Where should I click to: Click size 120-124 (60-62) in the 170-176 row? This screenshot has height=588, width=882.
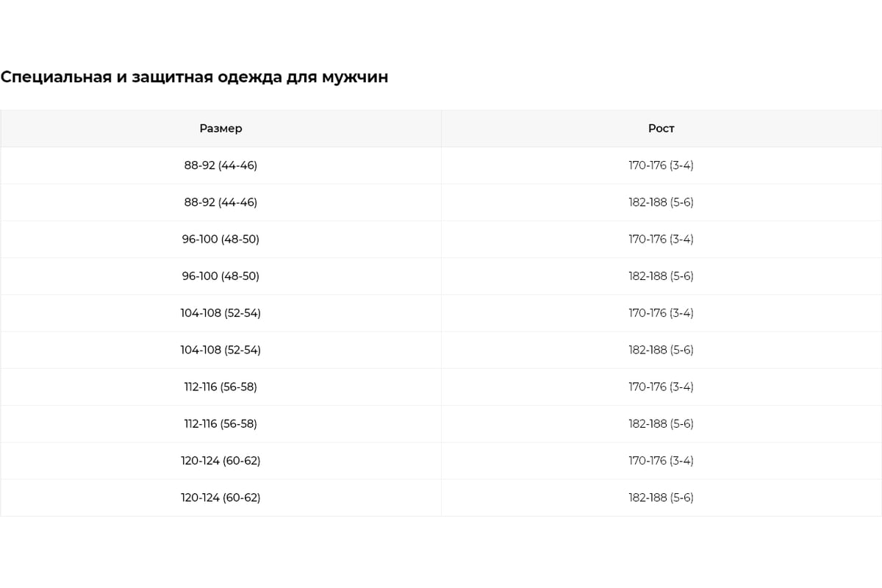click(220, 461)
